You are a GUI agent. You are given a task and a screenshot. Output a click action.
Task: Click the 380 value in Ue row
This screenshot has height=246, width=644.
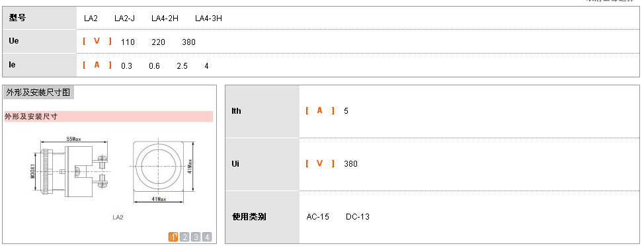(x=189, y=42)
